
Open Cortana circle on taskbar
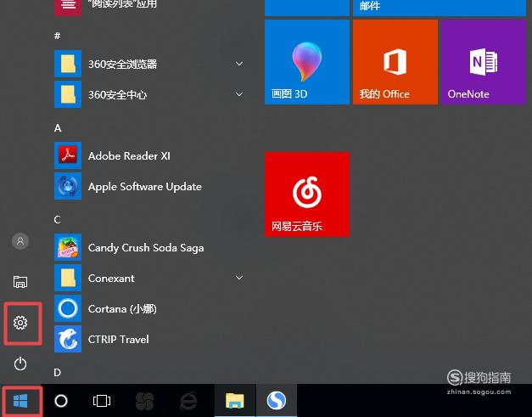click(61, 401)
